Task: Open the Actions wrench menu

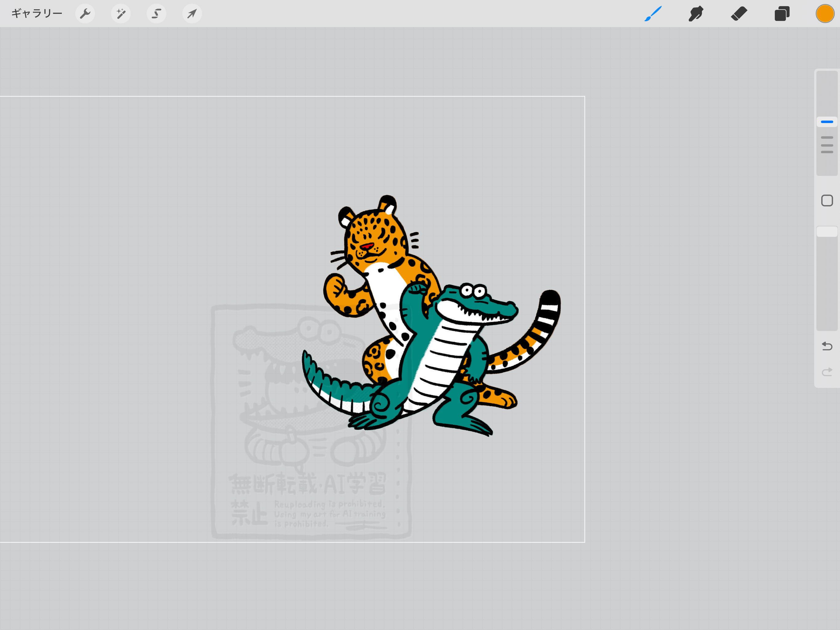Action: (85, 14)
